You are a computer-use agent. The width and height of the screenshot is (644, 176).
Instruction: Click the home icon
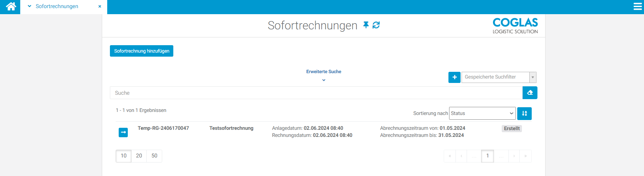[11, 6]
